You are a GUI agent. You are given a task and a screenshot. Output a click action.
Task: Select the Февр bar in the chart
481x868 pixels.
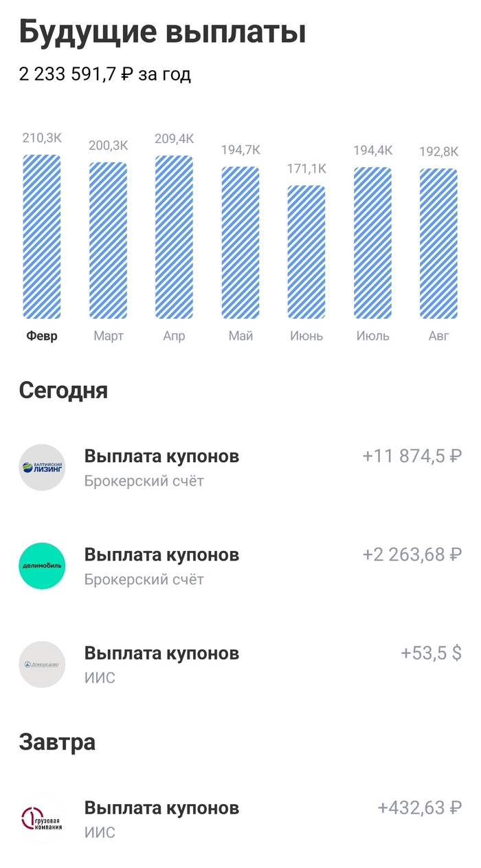tap(42, 237)
